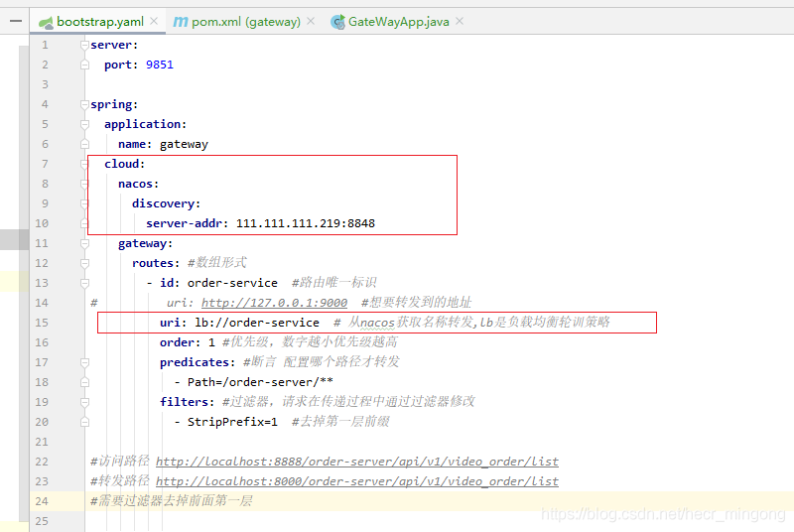The image size is (794, 532).
Task: Collapse the '- id: order-service' fold marker
Action: tap(84, 283)
